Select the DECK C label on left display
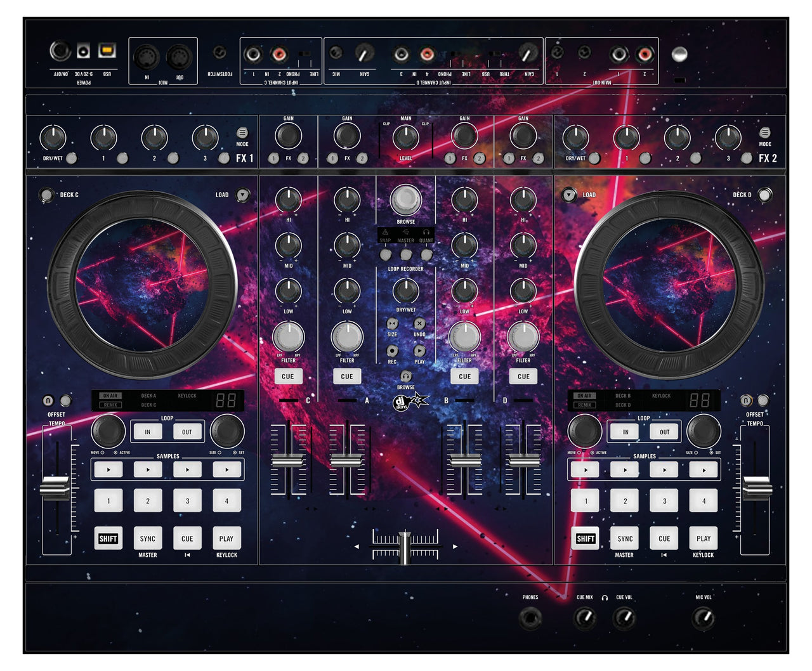 click(x=148, y=405)
